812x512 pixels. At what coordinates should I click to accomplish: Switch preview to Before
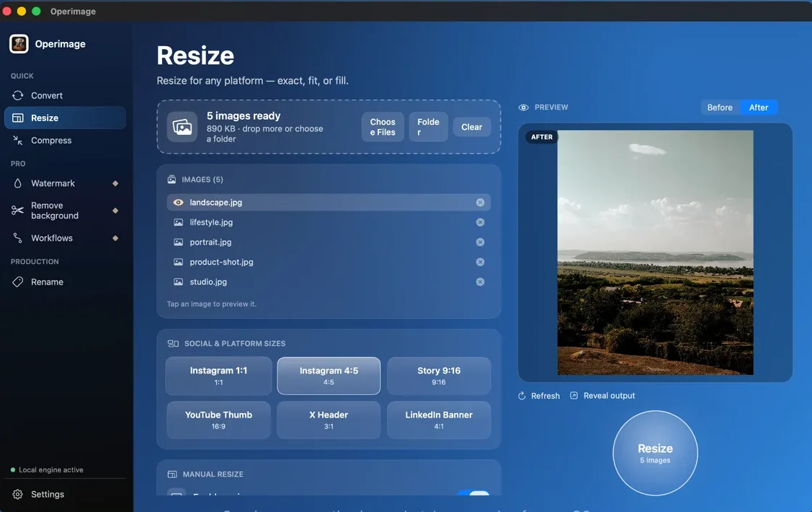720,107
